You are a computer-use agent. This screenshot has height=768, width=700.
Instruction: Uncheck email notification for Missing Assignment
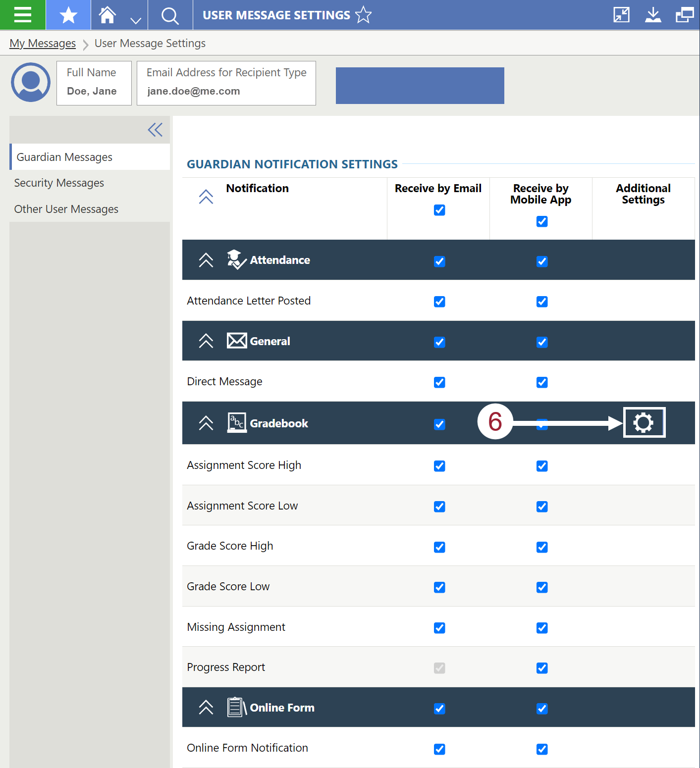[x=439, y=627]
